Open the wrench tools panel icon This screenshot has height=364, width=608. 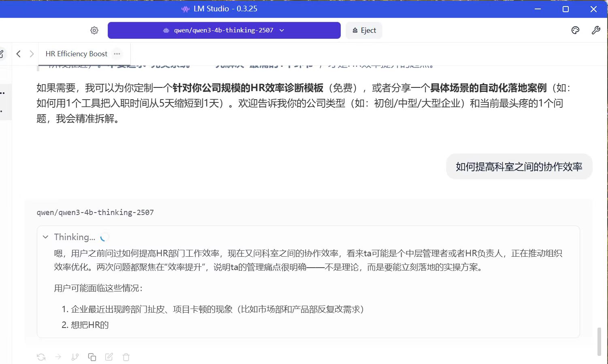(x=596, y=30)
